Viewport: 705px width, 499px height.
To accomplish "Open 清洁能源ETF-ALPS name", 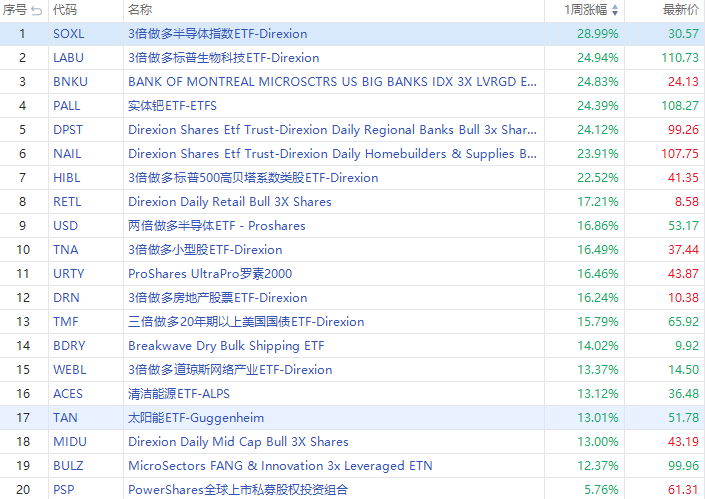I will tap(179, 394).
